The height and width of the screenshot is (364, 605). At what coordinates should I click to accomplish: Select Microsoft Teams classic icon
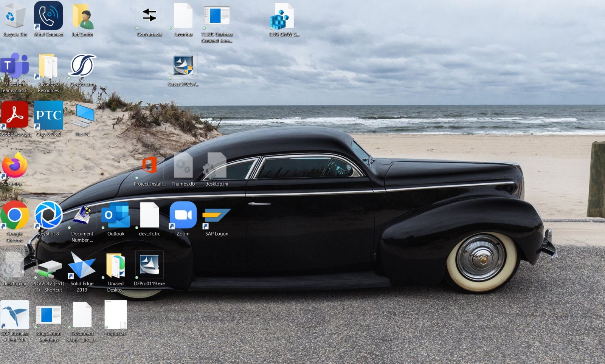point(15,66)
